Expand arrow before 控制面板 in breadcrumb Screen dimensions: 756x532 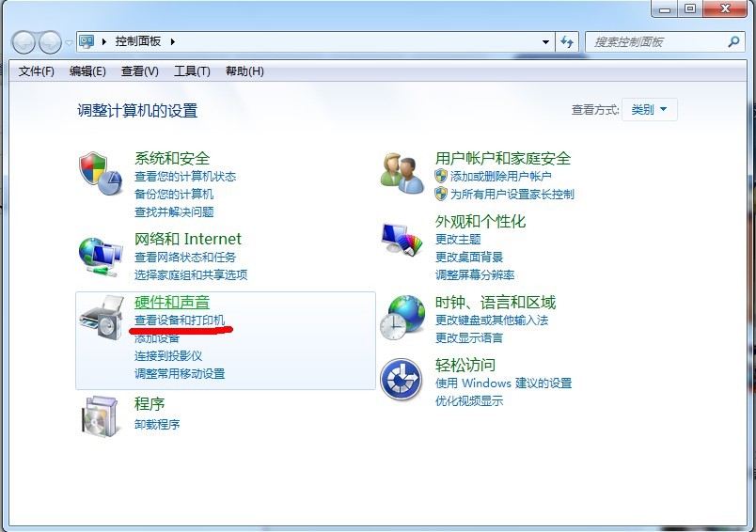tap(104, 42)
